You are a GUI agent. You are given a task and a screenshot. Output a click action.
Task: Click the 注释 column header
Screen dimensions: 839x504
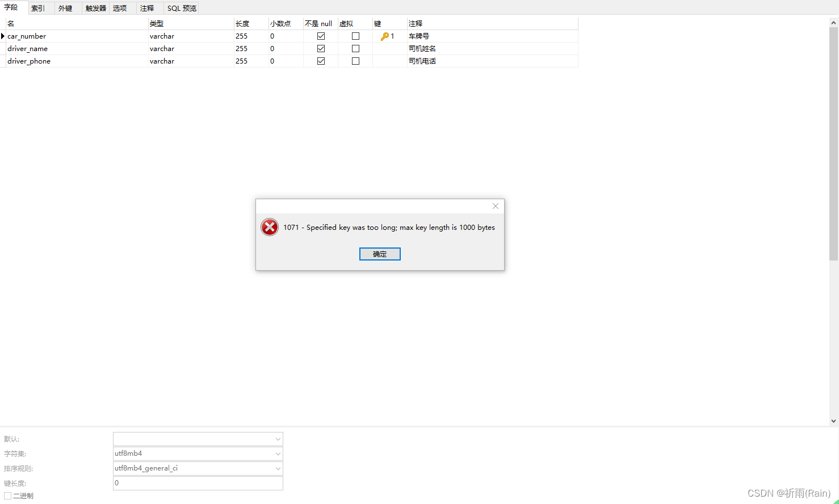(492, 24)
